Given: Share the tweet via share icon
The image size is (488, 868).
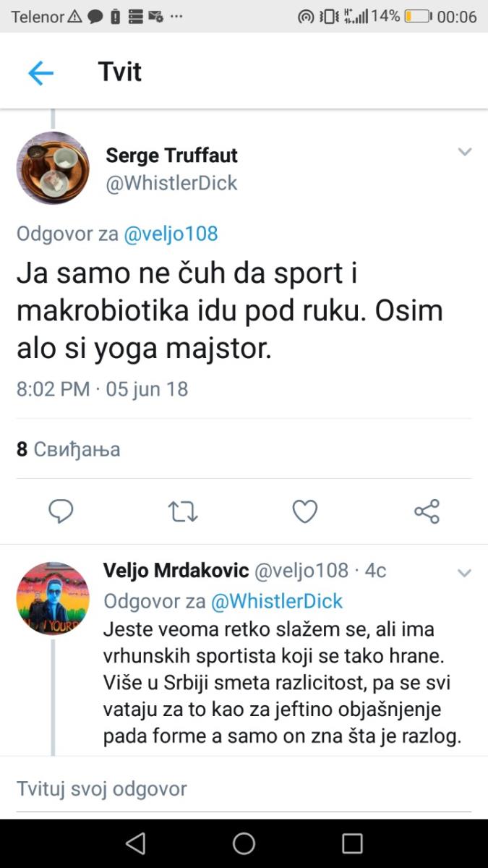Looking at the screenshot, I should 427,511.
